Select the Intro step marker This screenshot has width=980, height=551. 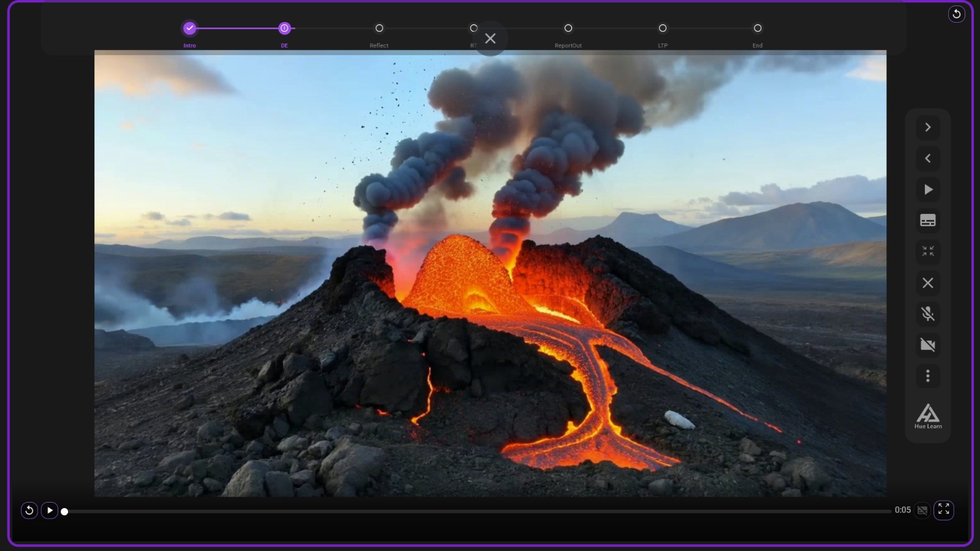click(x=190, y=28)
